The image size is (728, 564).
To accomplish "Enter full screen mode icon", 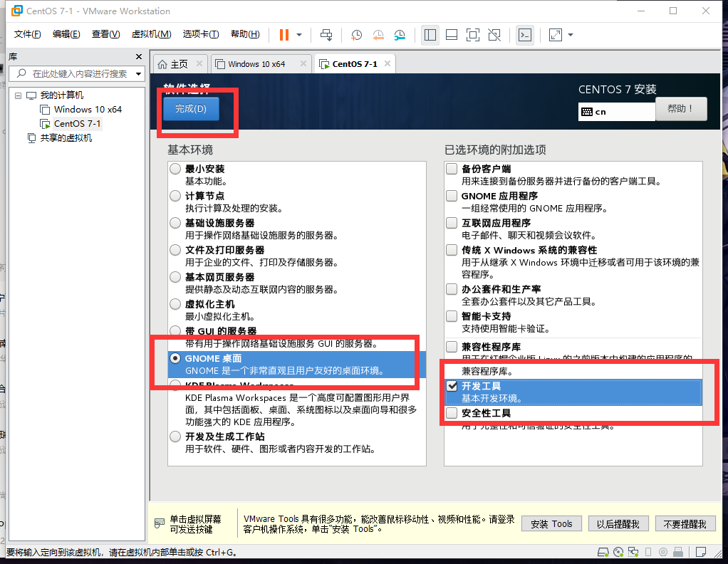I will click(473, 35).
